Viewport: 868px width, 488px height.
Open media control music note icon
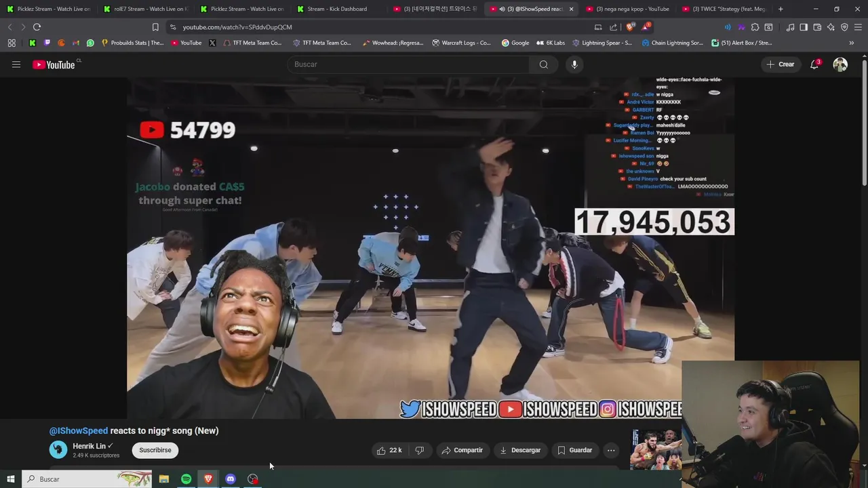coord(790,27)
